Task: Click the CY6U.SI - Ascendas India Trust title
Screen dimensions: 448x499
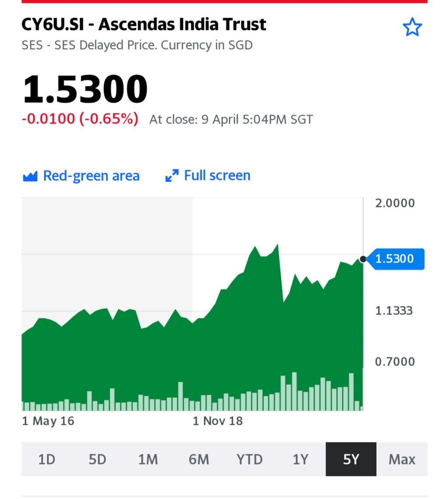Action: (x=143, y=24)
